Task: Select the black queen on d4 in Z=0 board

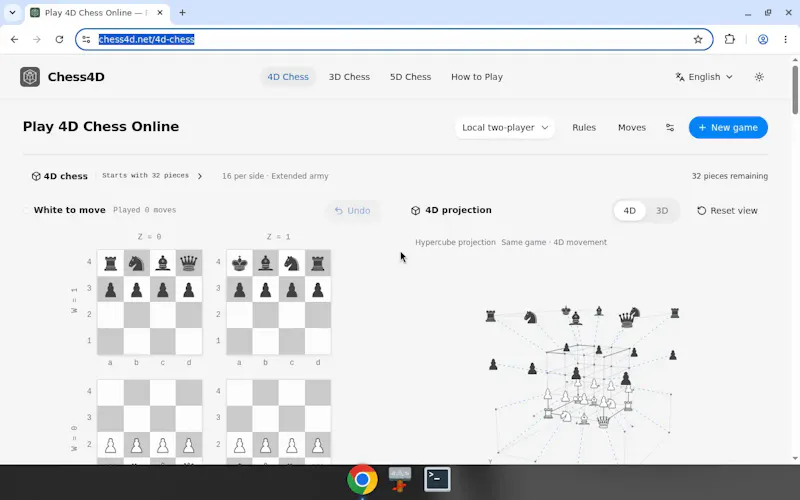Action: tap(189, 263)
